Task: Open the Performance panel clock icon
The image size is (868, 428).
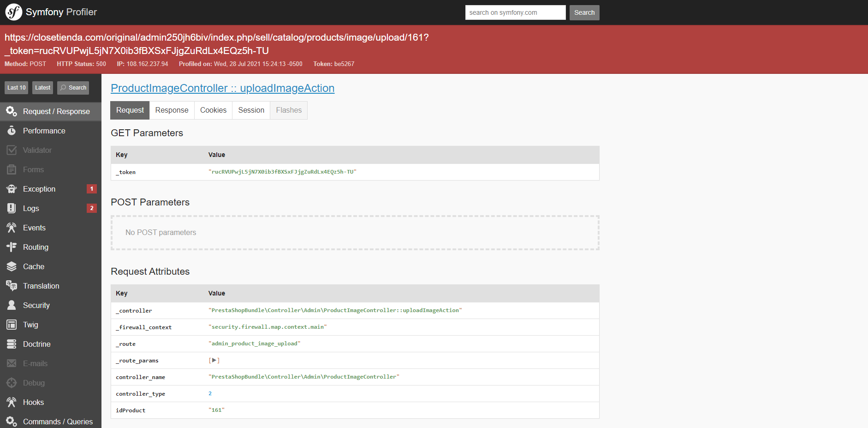Action: 12,131
